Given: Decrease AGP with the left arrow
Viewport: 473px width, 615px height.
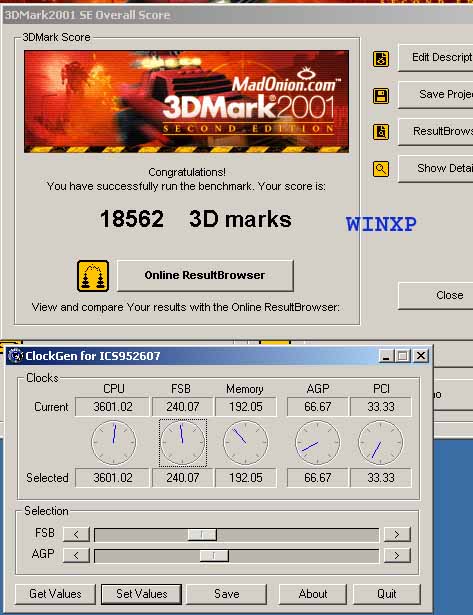Looking at the screenshot, I should 76,555.
